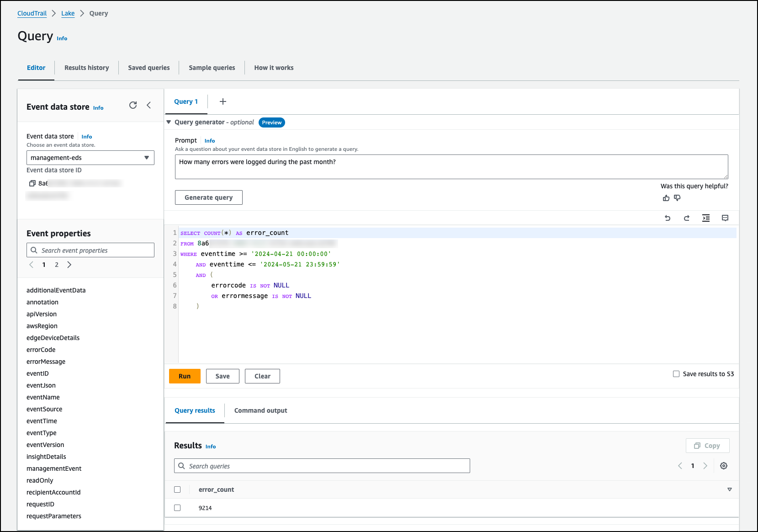
Task: Click the Search queries field in Results
Action: click(x=322, y=466)
